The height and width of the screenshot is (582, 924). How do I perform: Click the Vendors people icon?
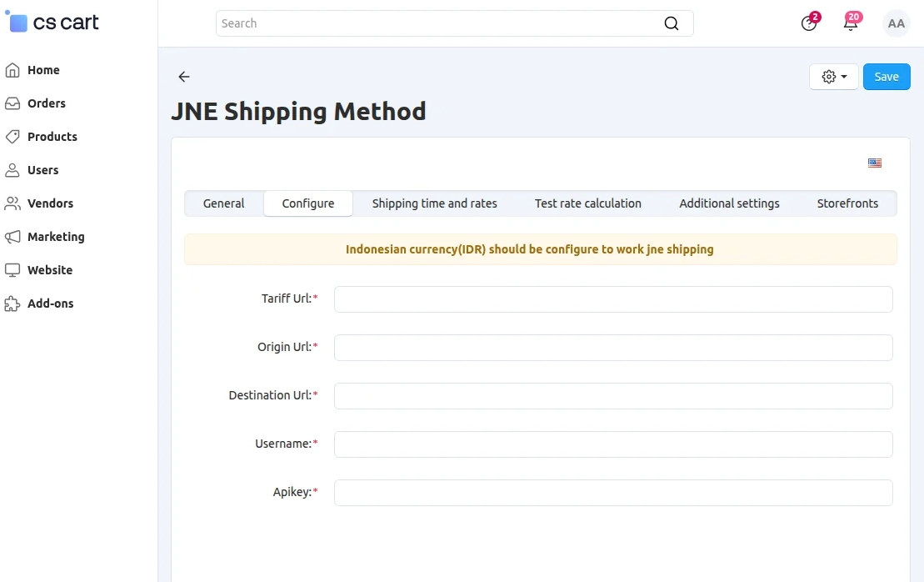[12, 203]
